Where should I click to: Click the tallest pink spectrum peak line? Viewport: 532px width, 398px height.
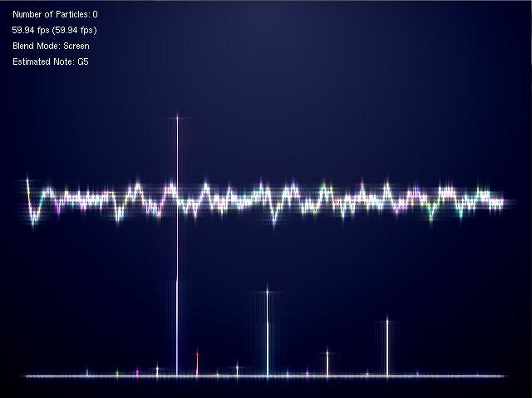177,246
